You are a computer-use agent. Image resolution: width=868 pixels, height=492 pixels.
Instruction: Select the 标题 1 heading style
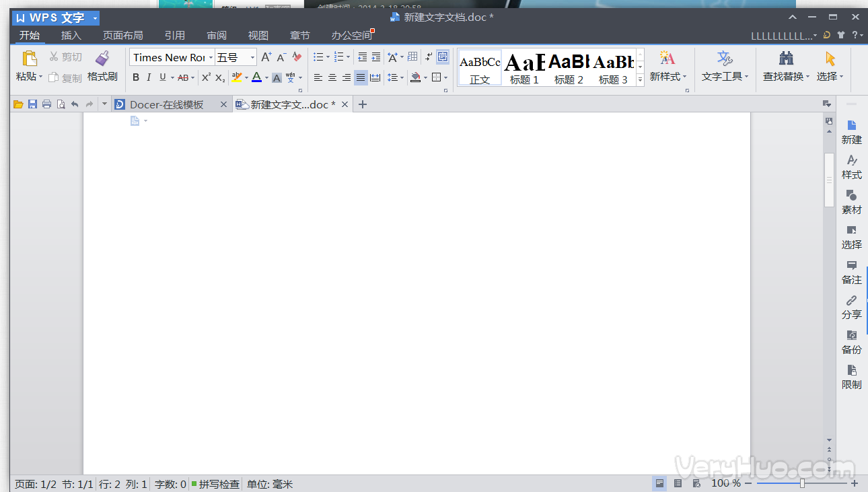point(524,68)
